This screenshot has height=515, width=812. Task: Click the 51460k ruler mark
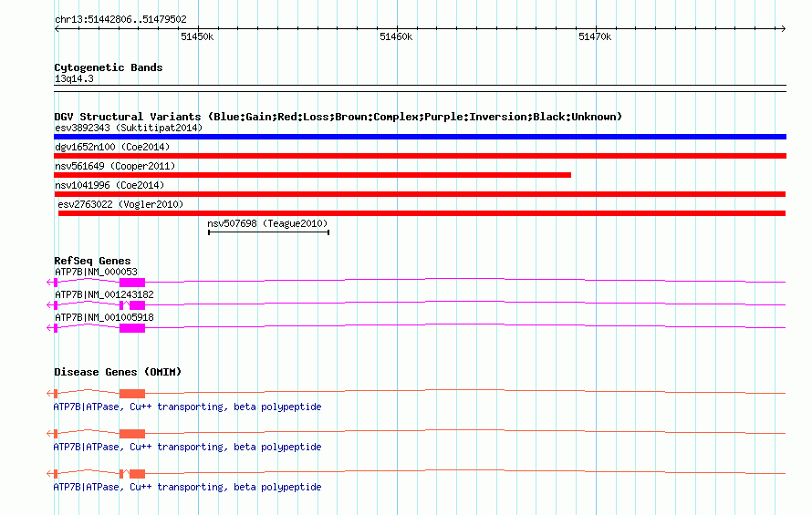coord(396,36)
